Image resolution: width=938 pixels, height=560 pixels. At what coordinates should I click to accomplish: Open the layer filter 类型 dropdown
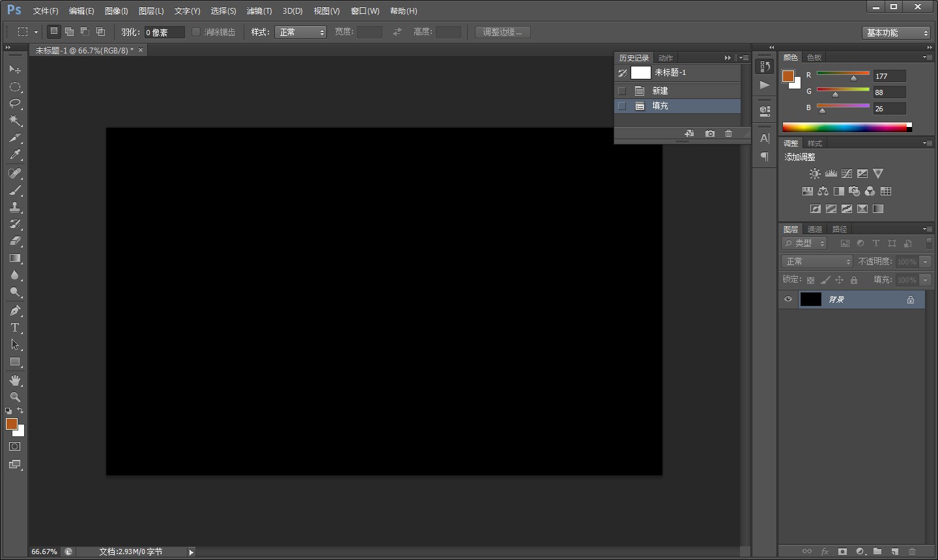tap(804, 244)
